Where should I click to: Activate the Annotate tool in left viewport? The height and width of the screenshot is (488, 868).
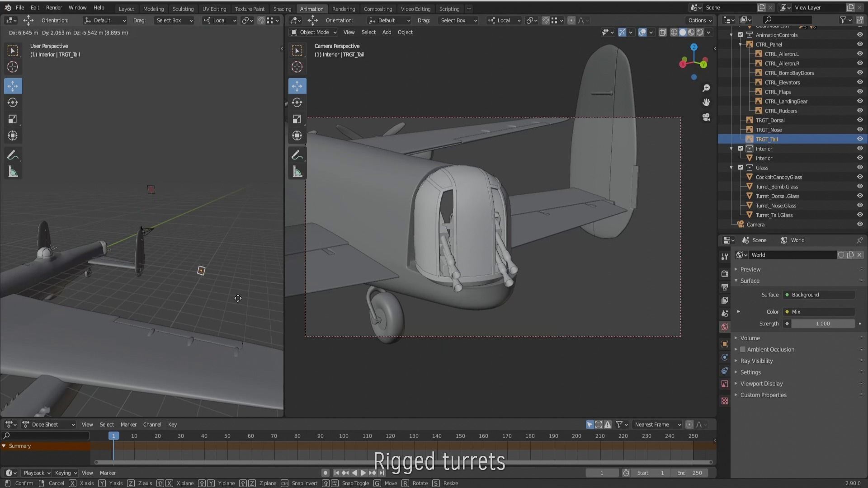tap(13, 155)
